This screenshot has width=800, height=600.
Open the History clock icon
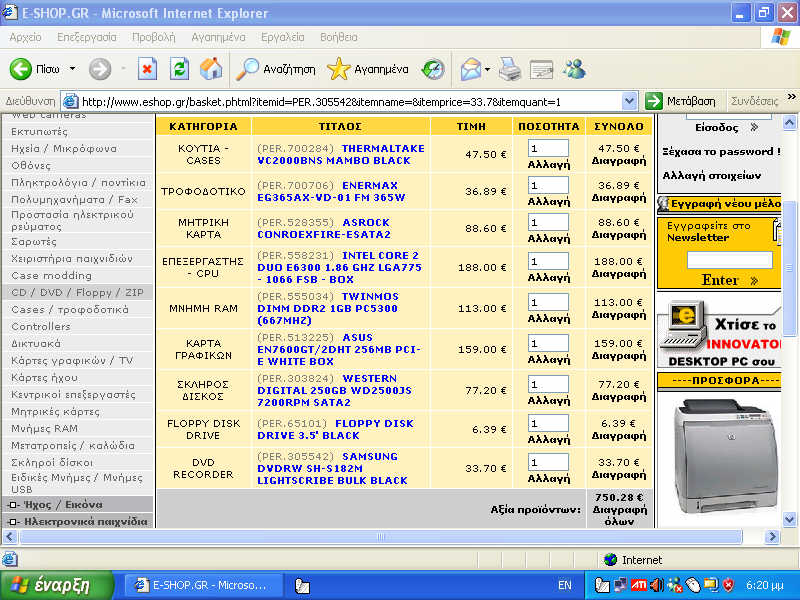(x=433, y=69)
